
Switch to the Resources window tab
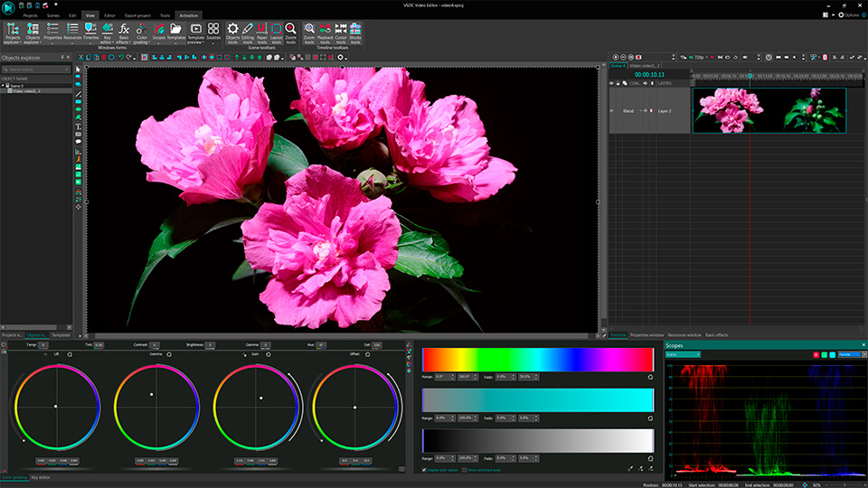coord(684,334)
